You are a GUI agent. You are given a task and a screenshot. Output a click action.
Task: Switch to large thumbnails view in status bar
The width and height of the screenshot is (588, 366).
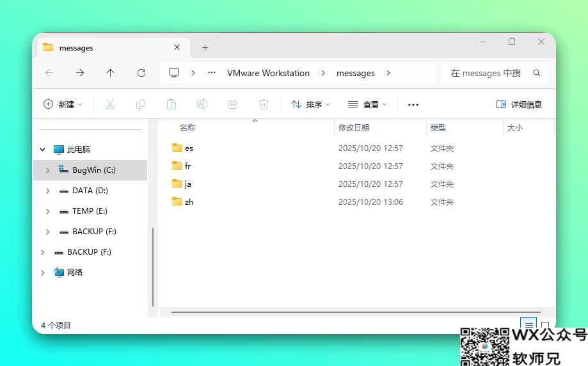[x=545, y=325]
